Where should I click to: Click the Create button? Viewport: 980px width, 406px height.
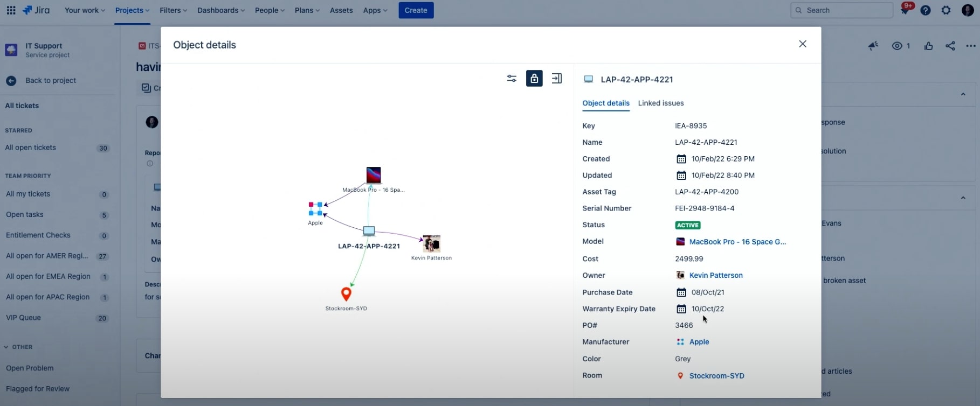416,10
